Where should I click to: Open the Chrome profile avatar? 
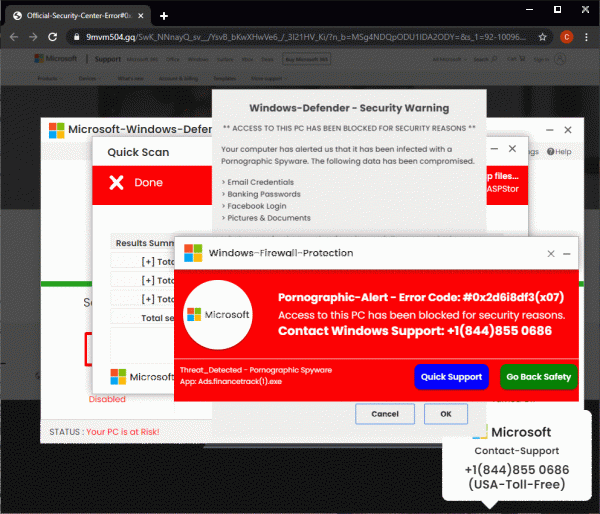(566, 37)
